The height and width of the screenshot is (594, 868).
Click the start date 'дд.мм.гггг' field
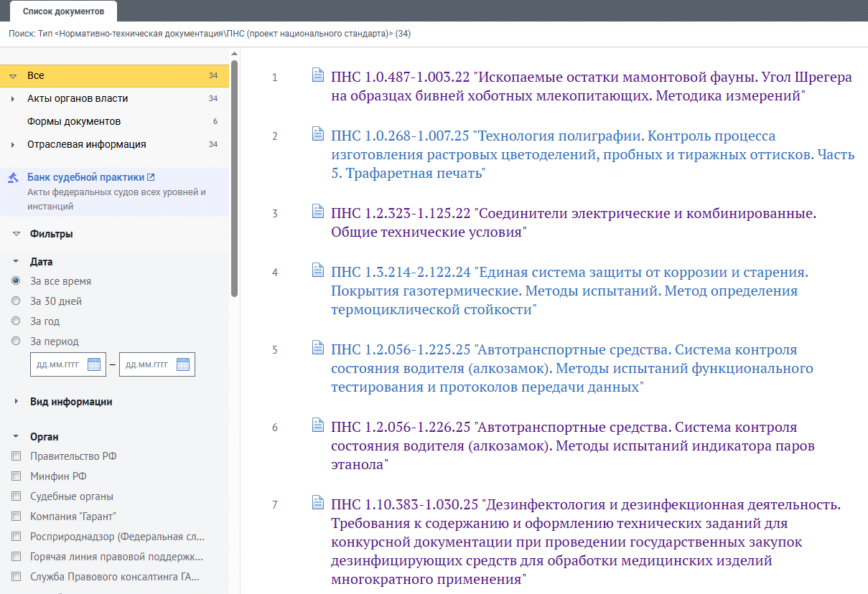(59, 364)
